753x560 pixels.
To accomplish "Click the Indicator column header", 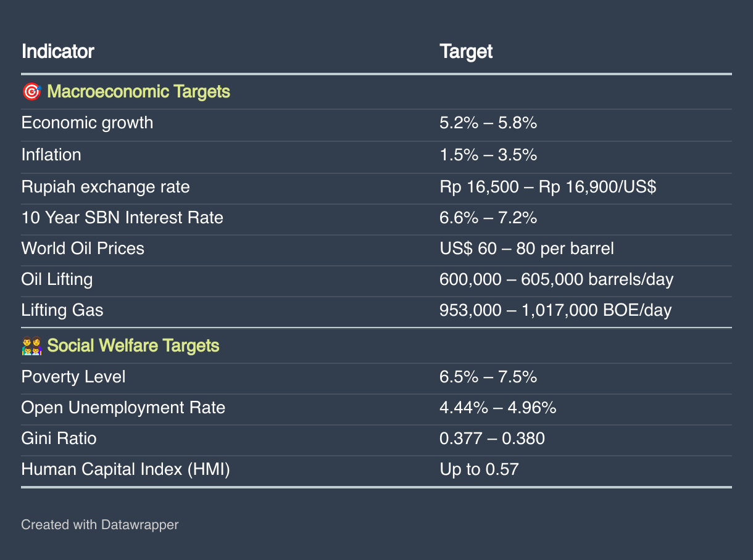I will 57,51.
